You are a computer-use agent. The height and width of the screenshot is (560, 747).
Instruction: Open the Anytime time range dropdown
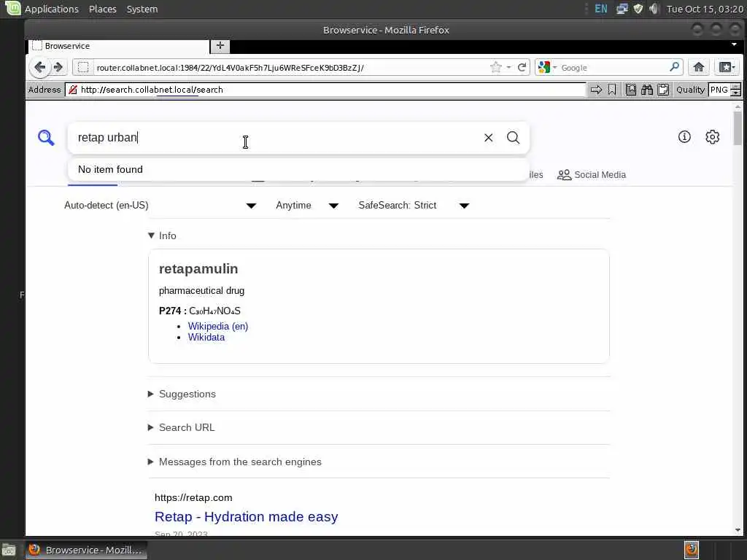pyautogui.click(x=307, y=205)
